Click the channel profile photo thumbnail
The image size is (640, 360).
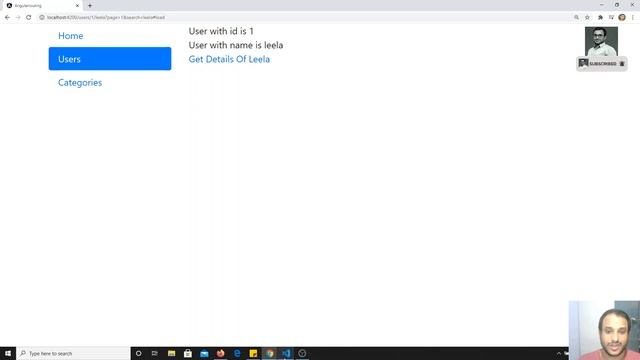[601, 41]
